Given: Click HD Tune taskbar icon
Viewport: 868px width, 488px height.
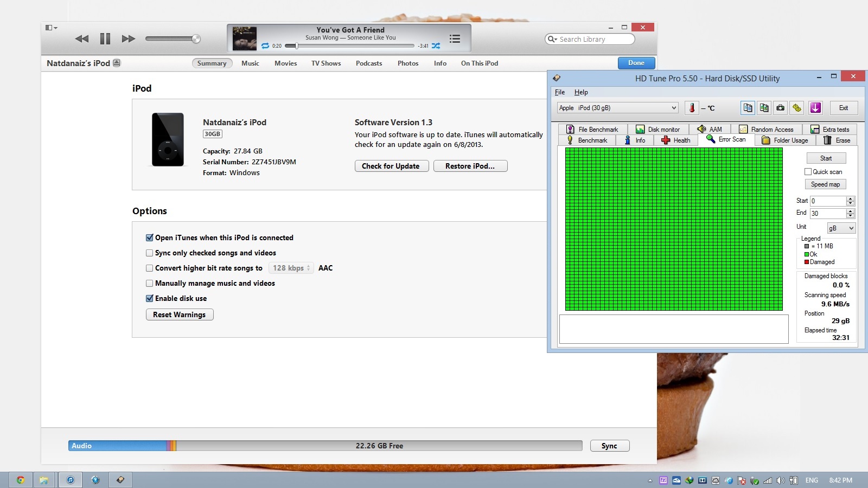Looking at the screenshot, I should (120, 480).
